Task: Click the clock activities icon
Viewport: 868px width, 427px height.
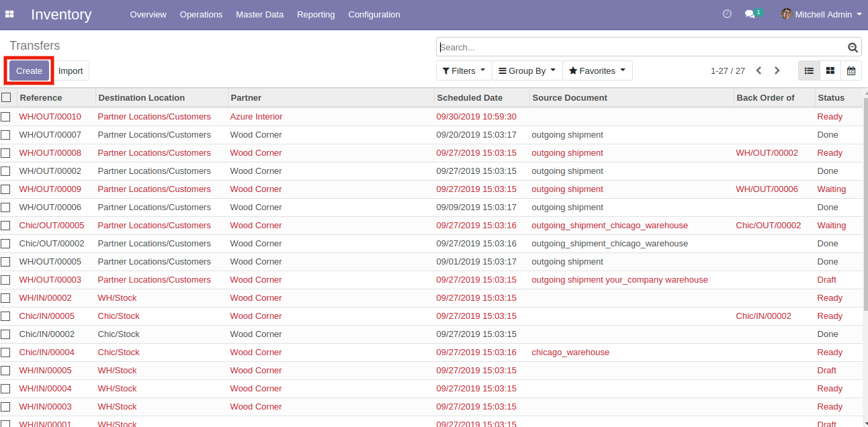Action: coord(727,14)
